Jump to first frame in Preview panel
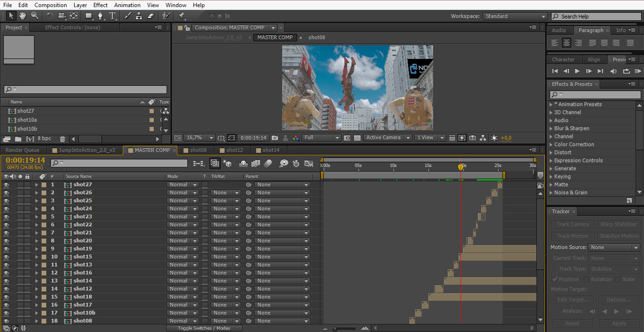The width and height of the screenshot is (644, 332). 555,71
